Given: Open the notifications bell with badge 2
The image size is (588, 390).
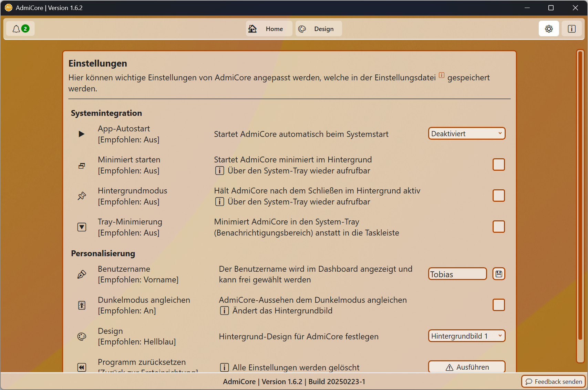Looking at the screenshot, I should coord(21,29).
